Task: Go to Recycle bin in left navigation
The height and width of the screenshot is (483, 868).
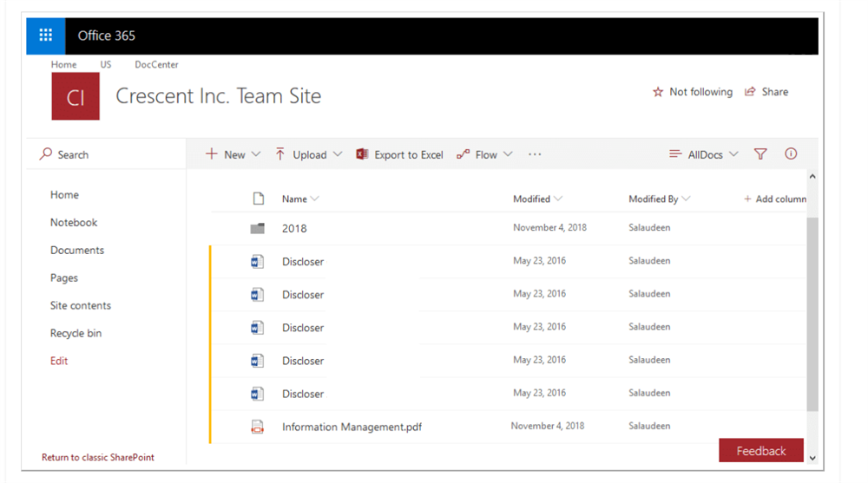Action: click(x=76, y=333)
